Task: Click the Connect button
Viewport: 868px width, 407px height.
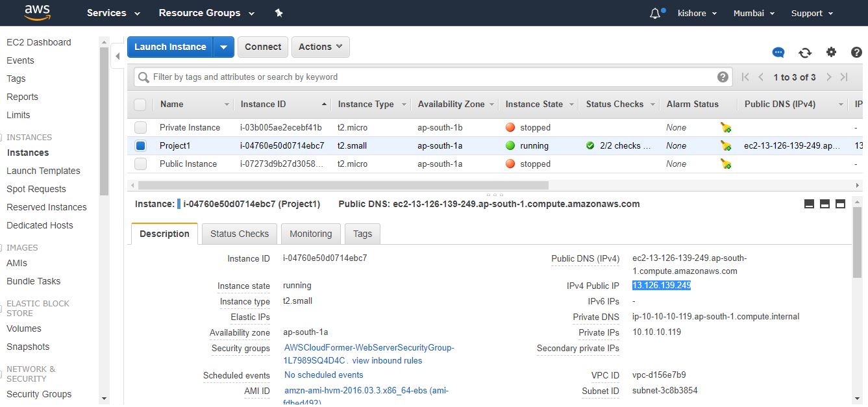Action: (x=263, y=47)
